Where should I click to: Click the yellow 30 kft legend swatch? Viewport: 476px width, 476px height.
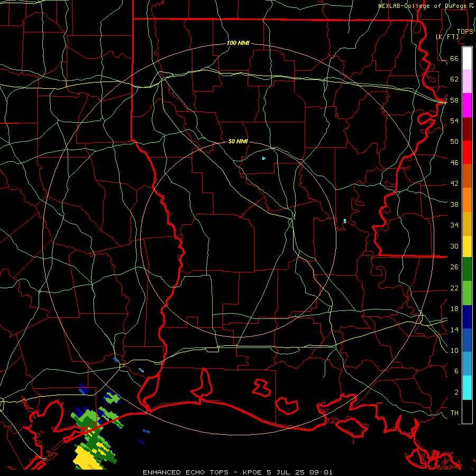pyautogui.click(x=467, y=246)
